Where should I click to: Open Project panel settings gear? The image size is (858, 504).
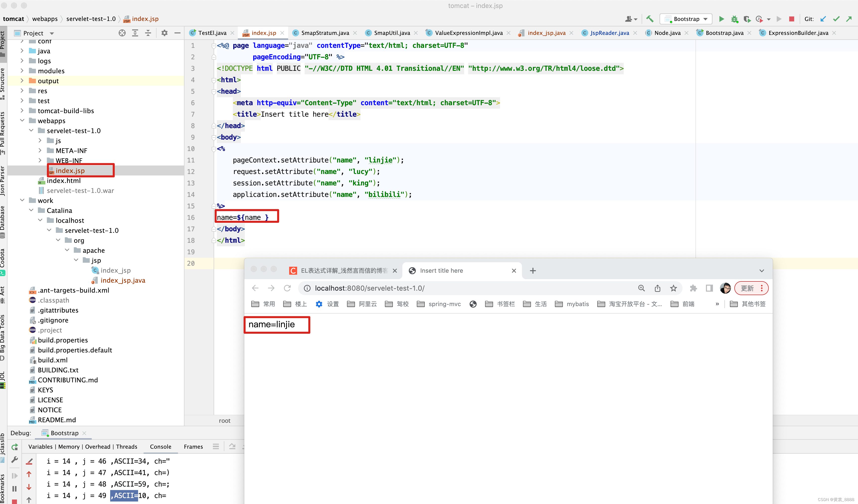[165, 33]
